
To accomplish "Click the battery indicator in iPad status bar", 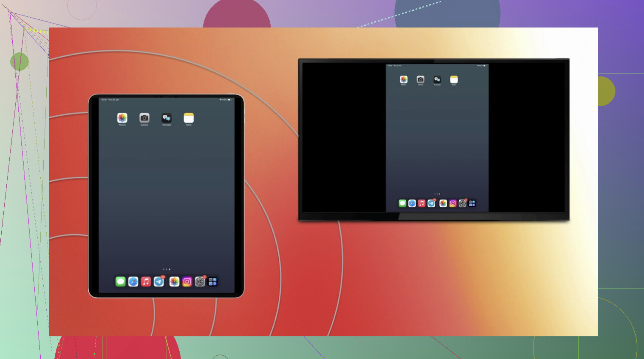I will (x=229, y=100).
